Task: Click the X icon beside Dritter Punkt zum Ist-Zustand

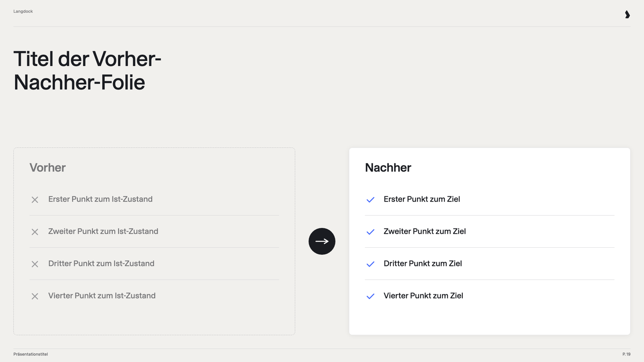Action: 35,264
